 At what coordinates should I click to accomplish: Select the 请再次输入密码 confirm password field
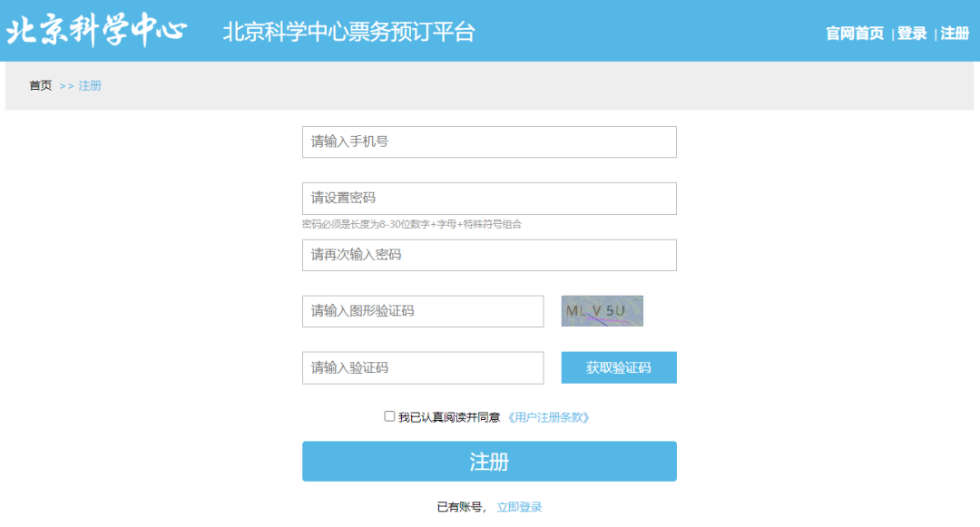tap(489, 255)
